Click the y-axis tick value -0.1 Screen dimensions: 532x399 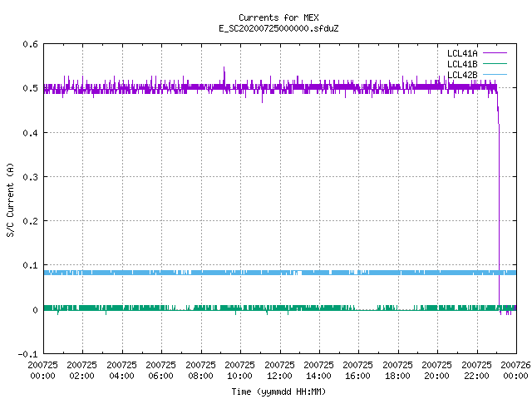pyautogui.click(x=27, y=354)
